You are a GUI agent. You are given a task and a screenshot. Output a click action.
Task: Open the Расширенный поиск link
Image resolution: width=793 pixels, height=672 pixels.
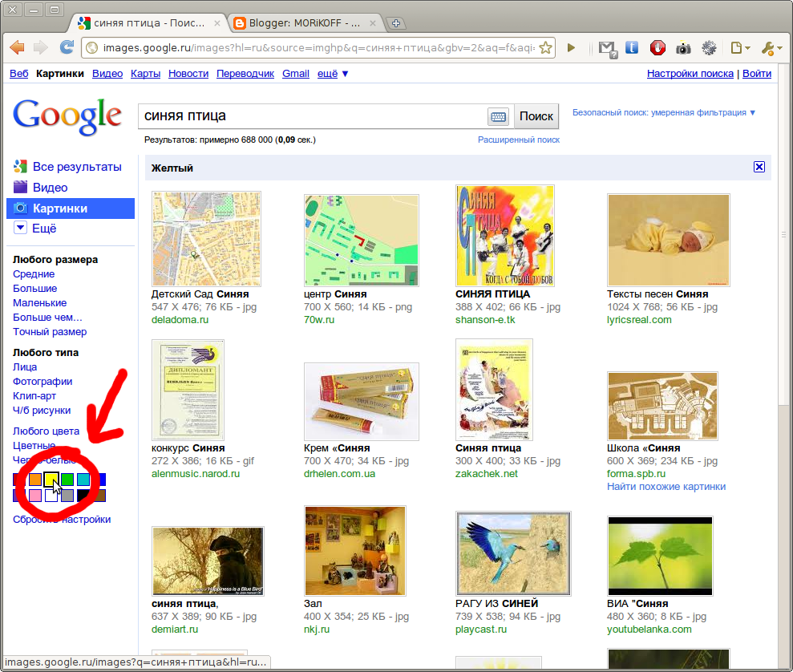519,140
